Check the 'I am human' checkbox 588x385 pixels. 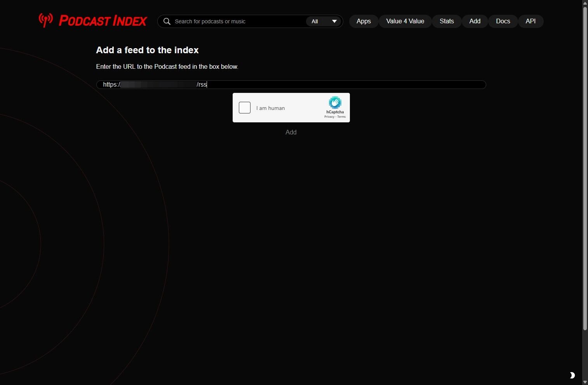tap(245, 108)
